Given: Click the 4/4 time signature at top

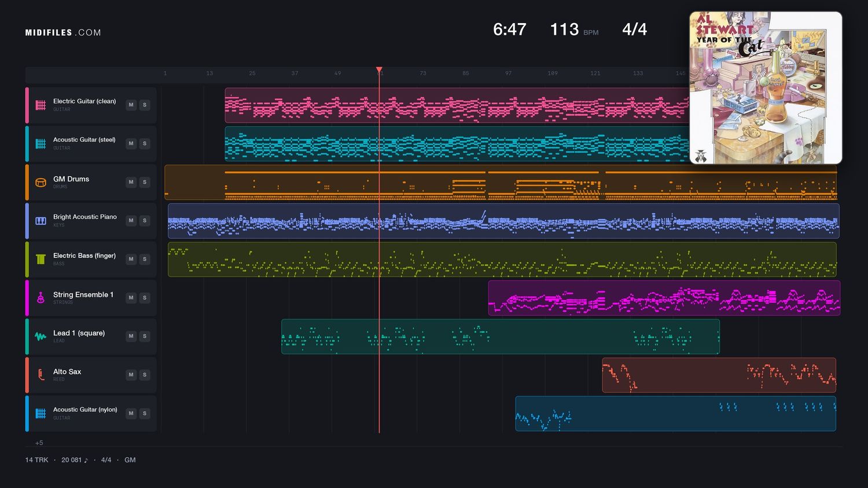Looking at the screenshot, I should click(634, 29).
